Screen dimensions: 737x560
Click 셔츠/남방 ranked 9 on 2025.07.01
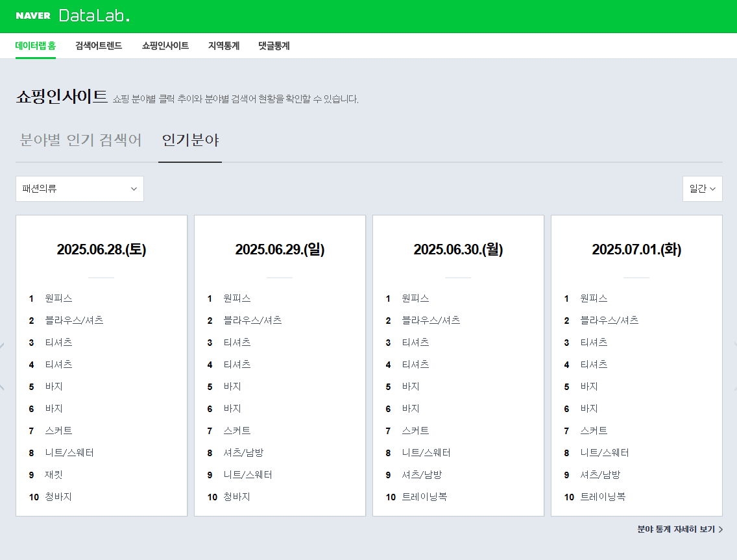coord(600,475)
